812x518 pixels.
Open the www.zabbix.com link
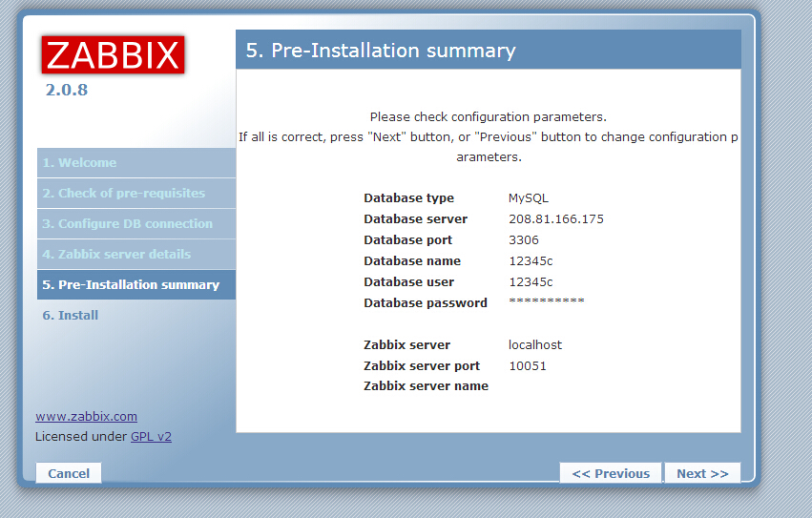(x=87, y=417)
